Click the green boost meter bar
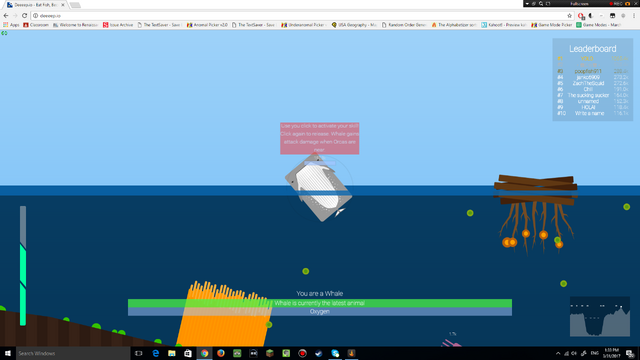 [23, 266]
